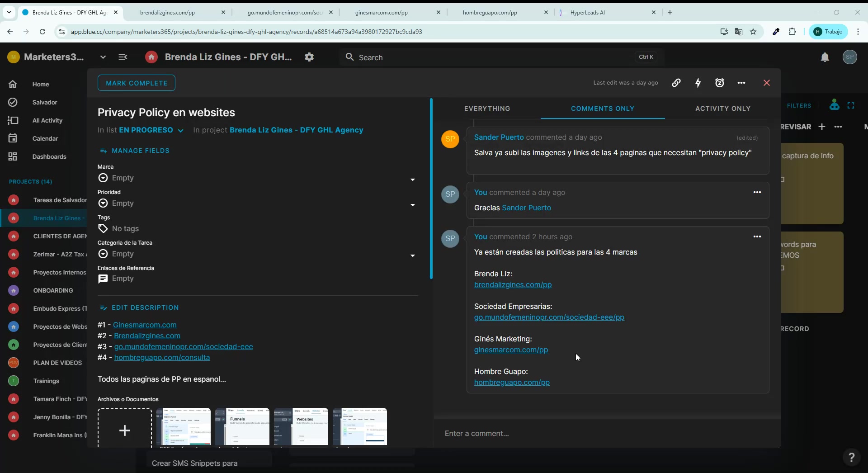This screenshot has width=868, height=473.
Task: Switch to ACTIVITY ONLY tab
Action: point(723,109)
